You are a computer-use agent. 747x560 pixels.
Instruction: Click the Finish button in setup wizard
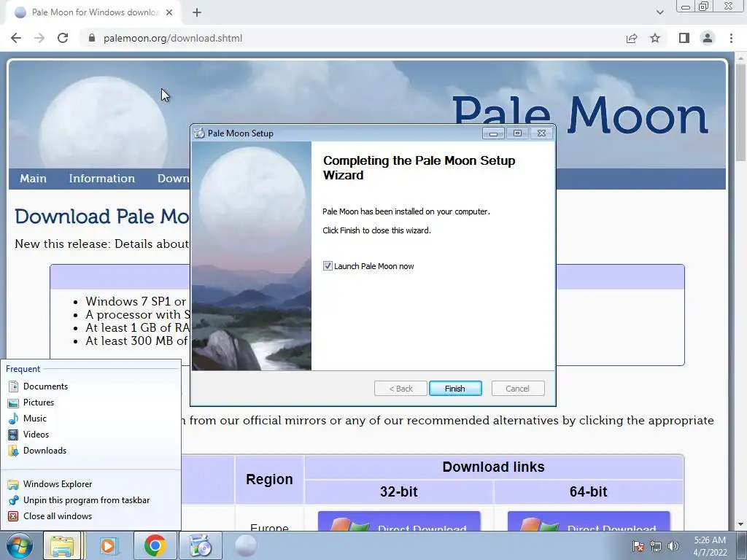pyautogui.click(x=455, y=389)
